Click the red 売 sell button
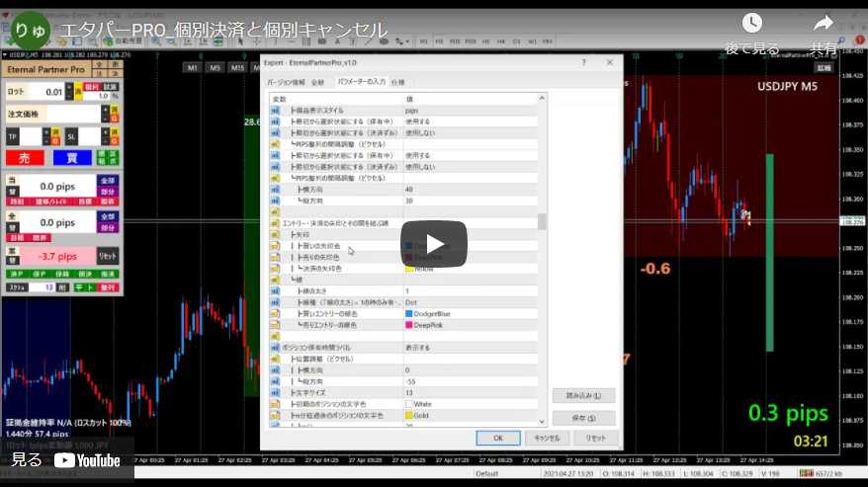The height and width of the screenshot is (487, 868). tap(25, 158)
